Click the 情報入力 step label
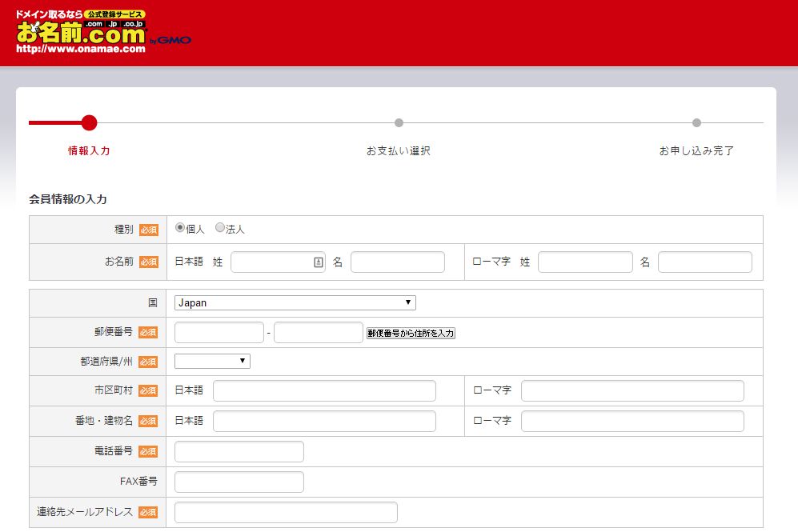The width and height of the screenshot is (798, 532). [89, 150]
